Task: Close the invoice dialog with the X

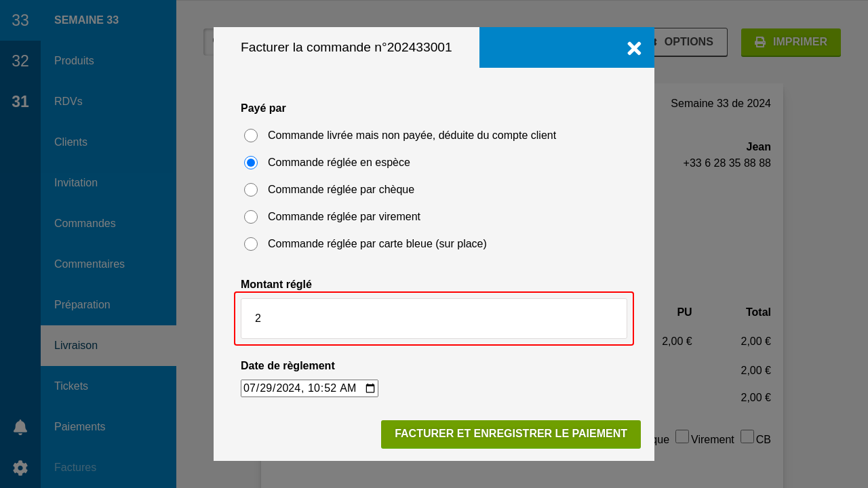Action: [634, 48]
